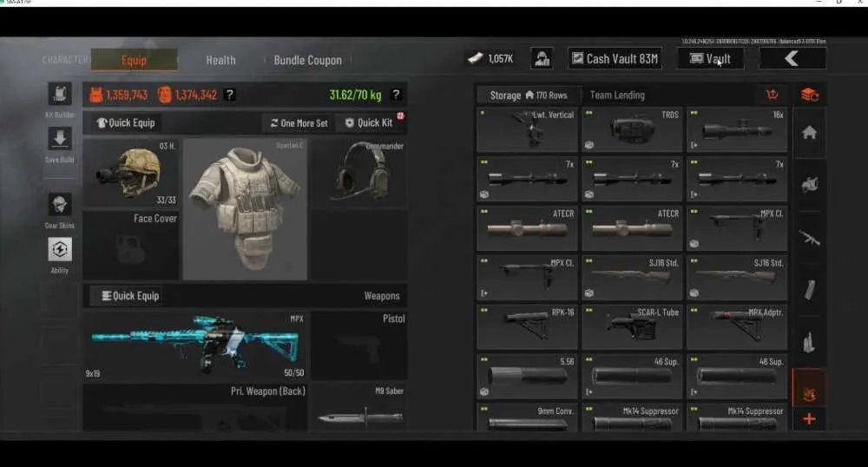Select the 5.56 suppressor item
The image size is (868, 467).
(x=527, y=377)
